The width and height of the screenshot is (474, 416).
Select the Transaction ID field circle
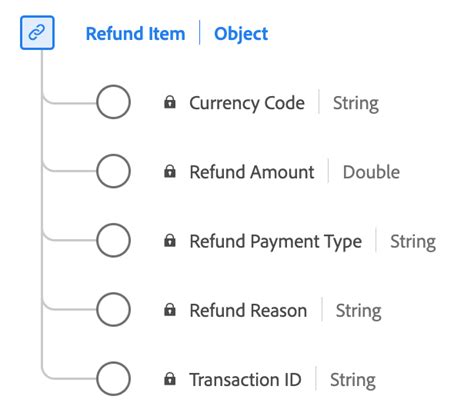click(x=113, y=379)
